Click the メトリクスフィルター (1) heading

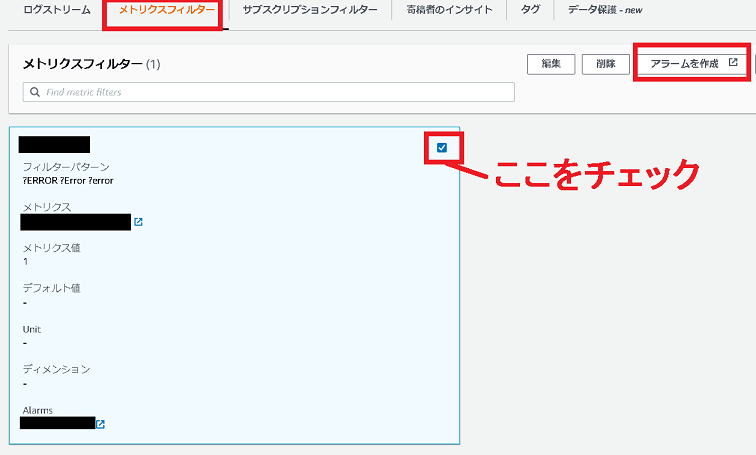[92, 64]
